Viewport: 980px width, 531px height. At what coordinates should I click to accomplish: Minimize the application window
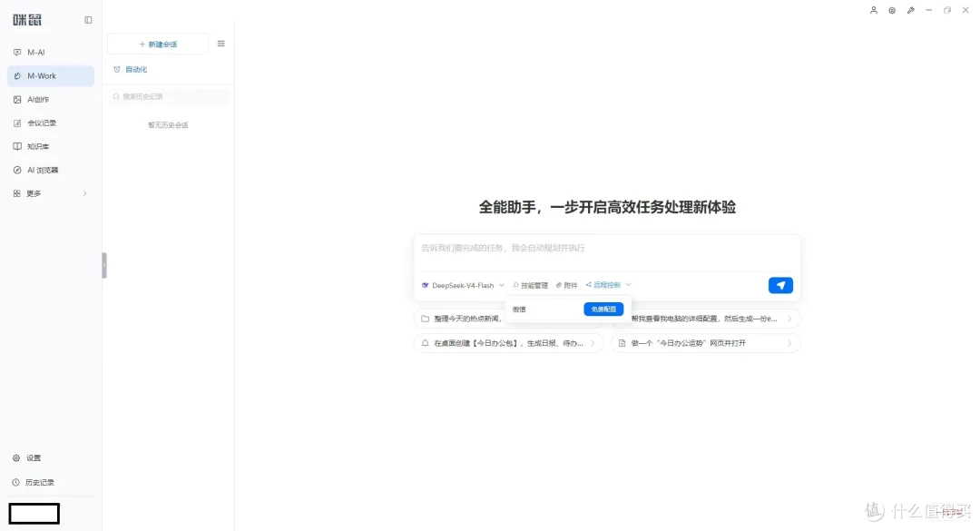pos(929,10)
